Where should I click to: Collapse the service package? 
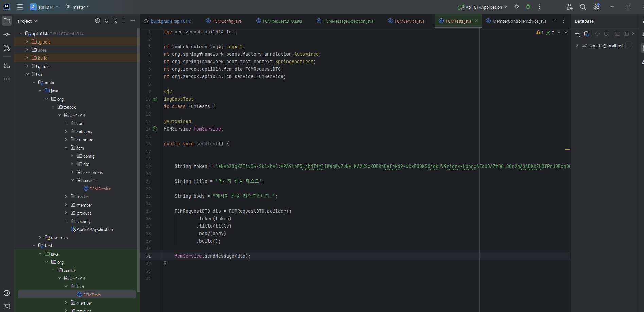click(72, 180)
